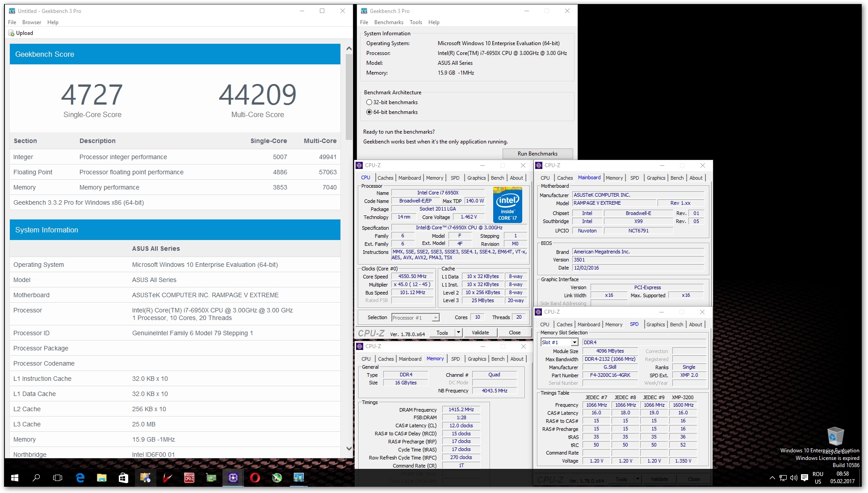Switch to Caches tab in CPU tab window

(385, 178)
